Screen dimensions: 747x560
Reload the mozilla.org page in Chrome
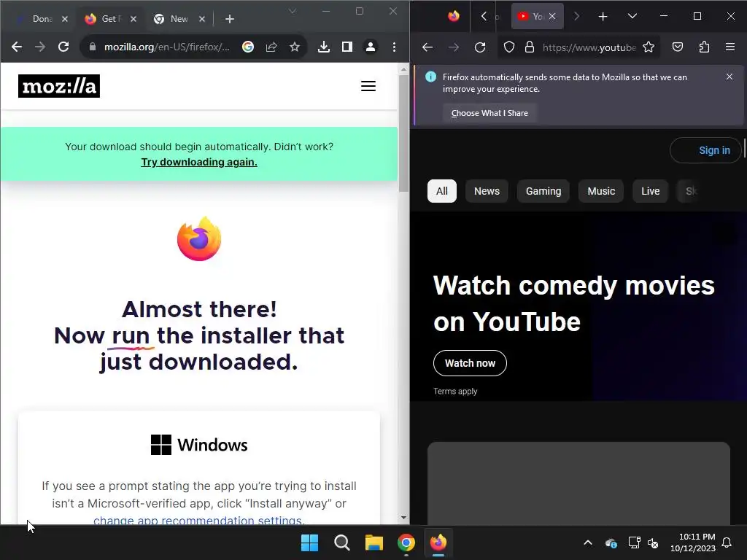63,47
